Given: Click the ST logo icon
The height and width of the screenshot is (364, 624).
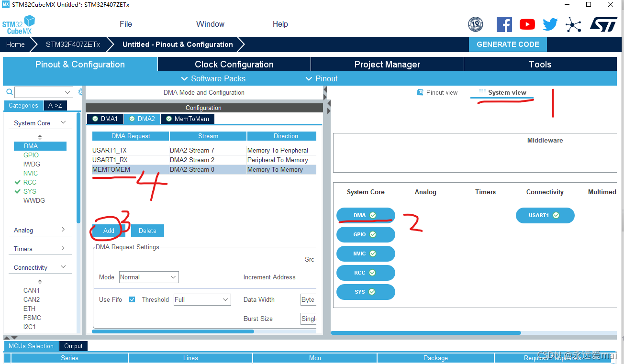Looking at the screenshot, I should click(x=603, y=24).
